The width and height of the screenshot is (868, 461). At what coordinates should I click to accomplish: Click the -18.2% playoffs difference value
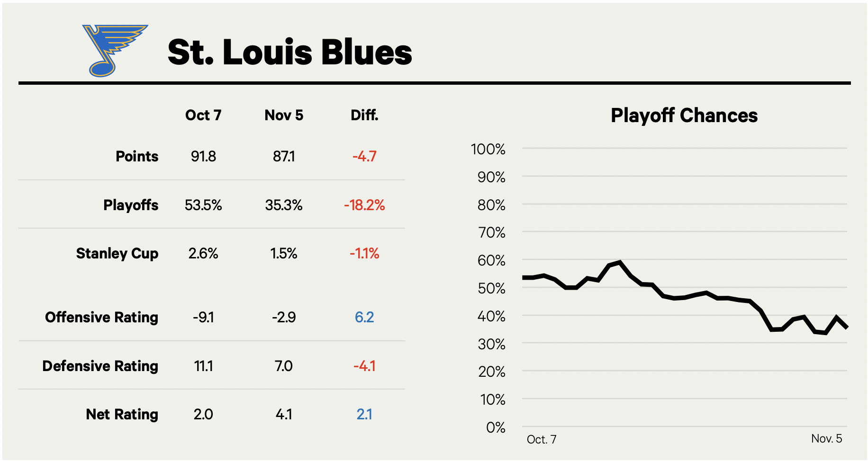tap(364, 205)
